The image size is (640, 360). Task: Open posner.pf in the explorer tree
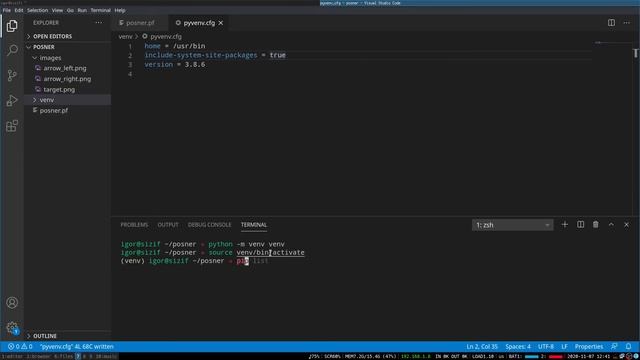tap(53, 111)
